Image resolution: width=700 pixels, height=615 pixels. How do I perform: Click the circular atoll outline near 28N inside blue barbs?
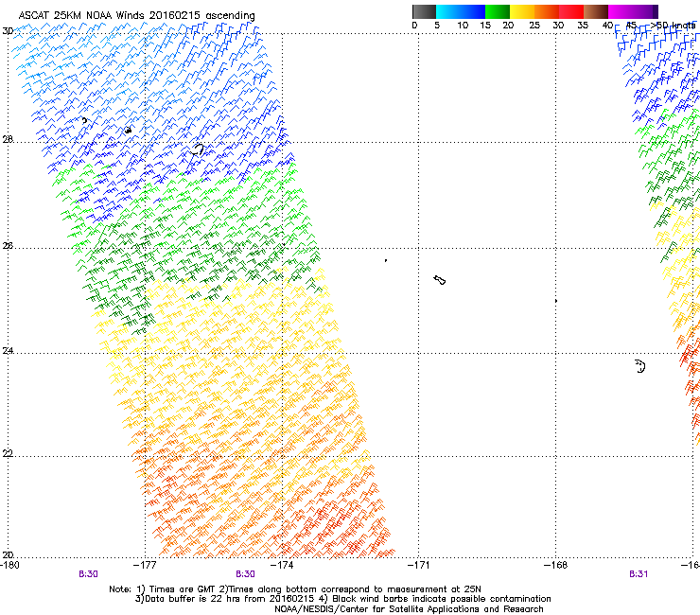tap(197, 149)
